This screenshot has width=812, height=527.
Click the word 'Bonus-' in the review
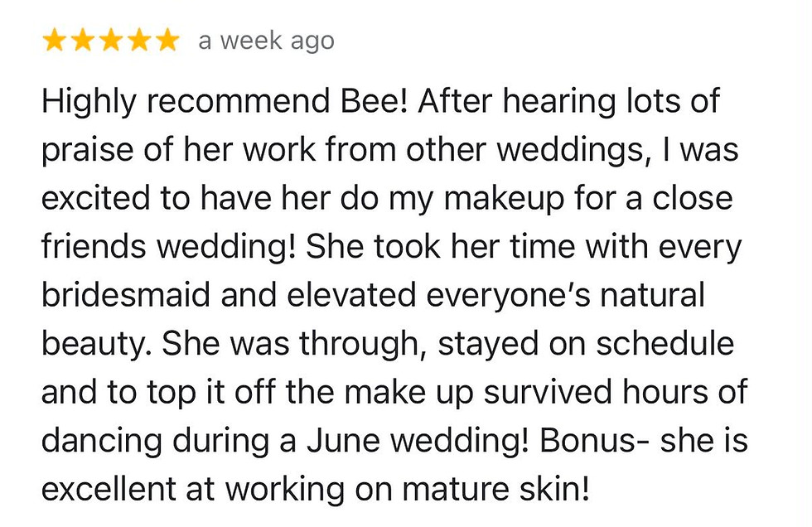595,441
